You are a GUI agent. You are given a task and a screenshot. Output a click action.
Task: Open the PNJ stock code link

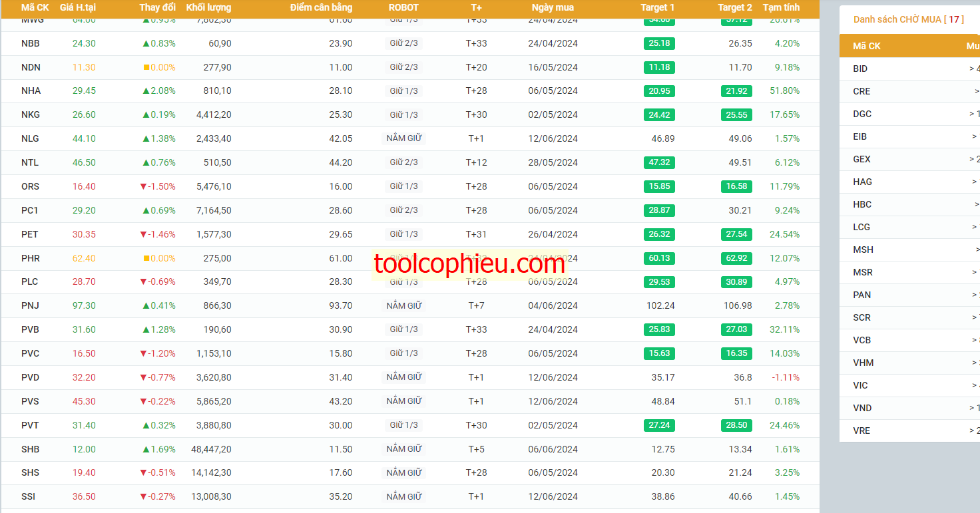[30, 306]
